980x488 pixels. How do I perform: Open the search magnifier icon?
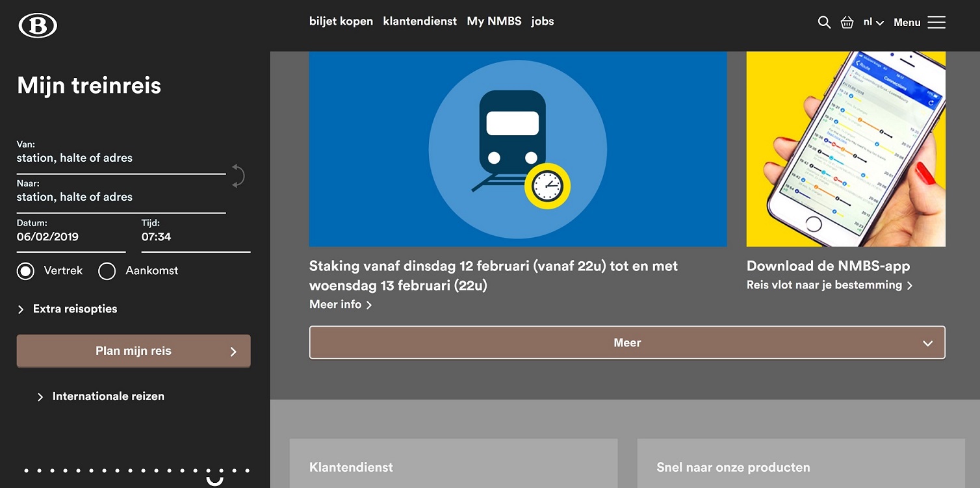824,23
